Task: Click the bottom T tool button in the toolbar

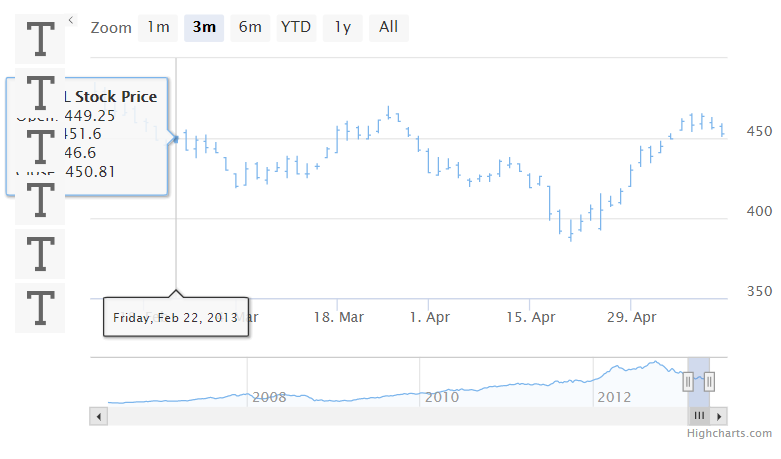Action: point(40,308)
